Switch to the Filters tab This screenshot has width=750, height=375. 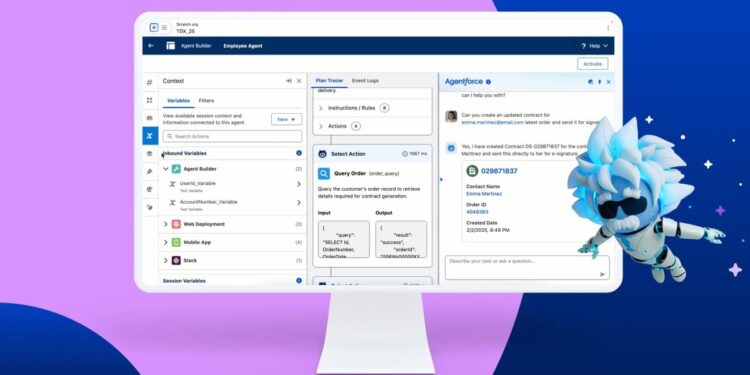point(206,100)
